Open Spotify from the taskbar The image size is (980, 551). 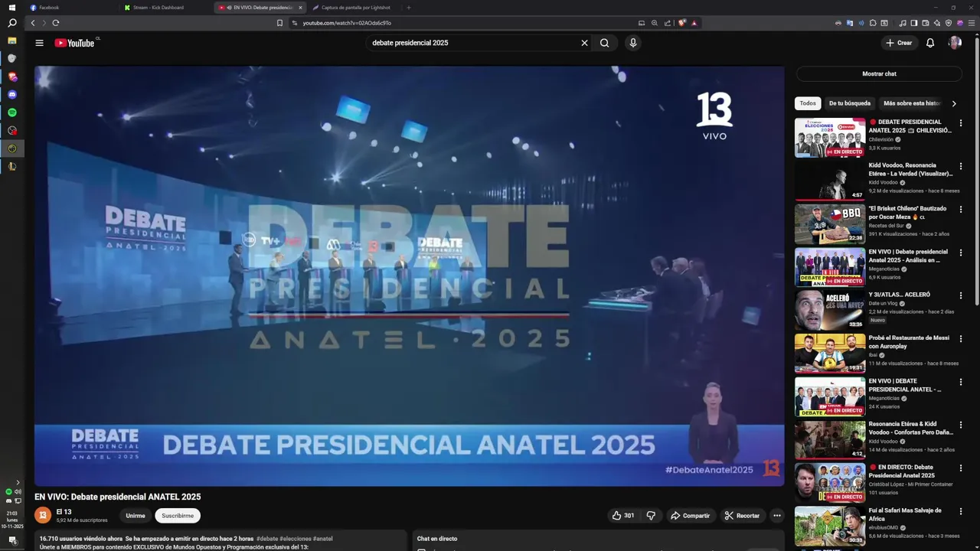coord(12,112)
